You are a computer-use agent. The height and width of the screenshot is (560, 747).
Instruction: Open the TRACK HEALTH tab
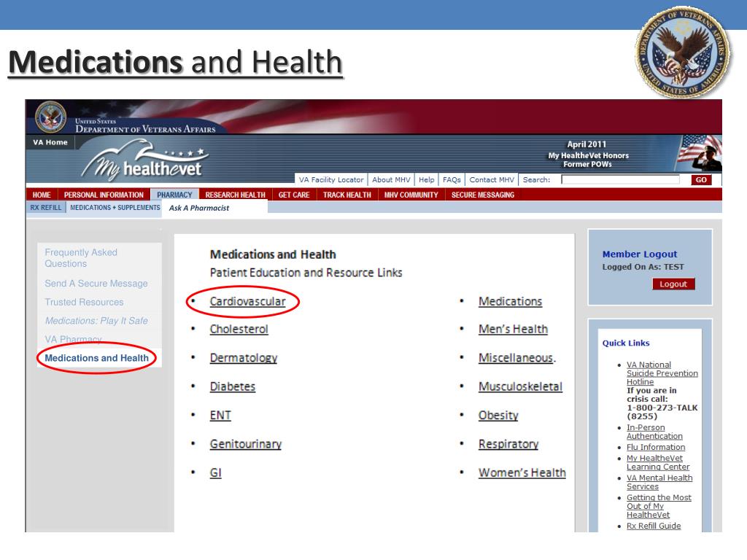pos(347,195)
